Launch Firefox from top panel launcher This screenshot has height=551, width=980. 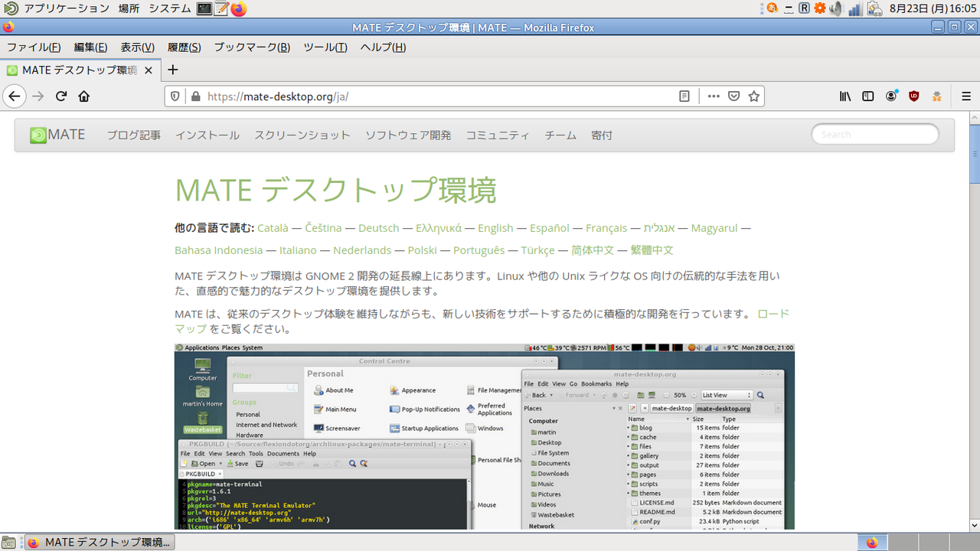pos(239,8)
